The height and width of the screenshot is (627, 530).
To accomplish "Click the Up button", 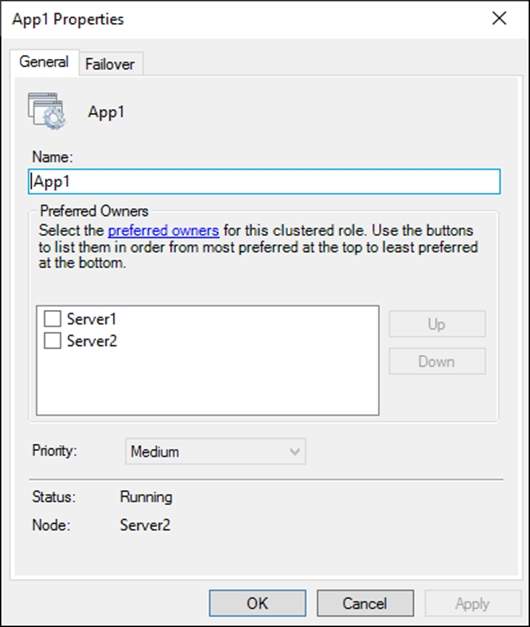I will [437, 324].
